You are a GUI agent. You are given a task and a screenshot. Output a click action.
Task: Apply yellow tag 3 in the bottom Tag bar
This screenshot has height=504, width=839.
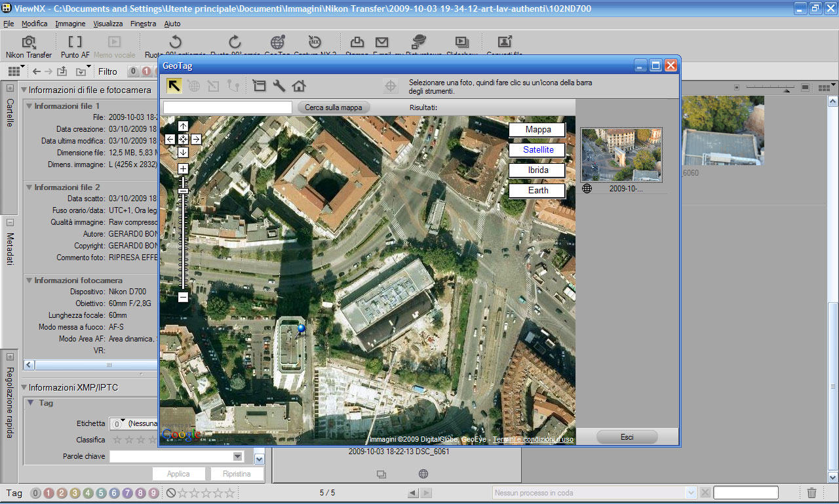click(75, 493)
